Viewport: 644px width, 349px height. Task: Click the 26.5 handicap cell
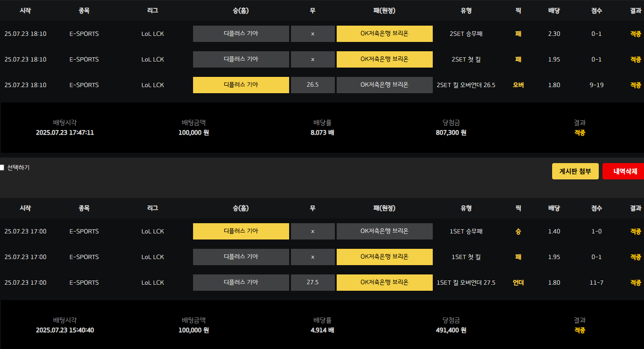coord(312,85)
